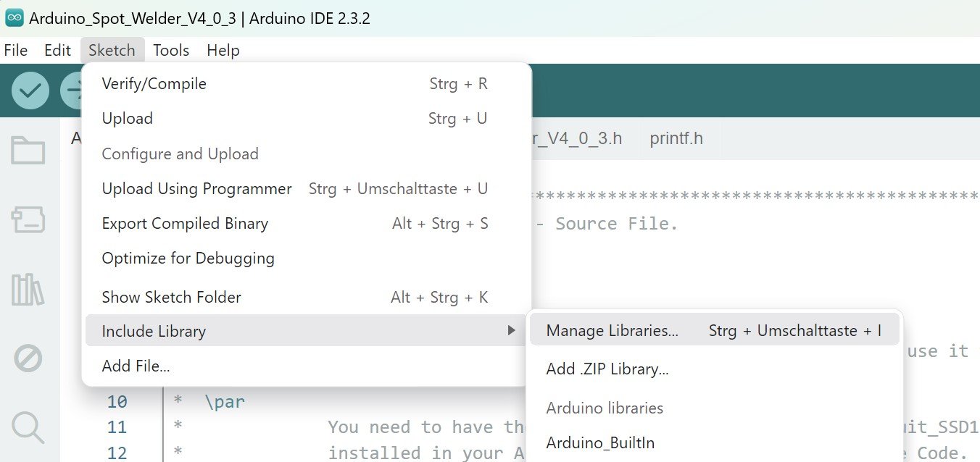The image size is (980, 462).
Task: Choose Add .ZIP Library...
Action: click(714, 369)
